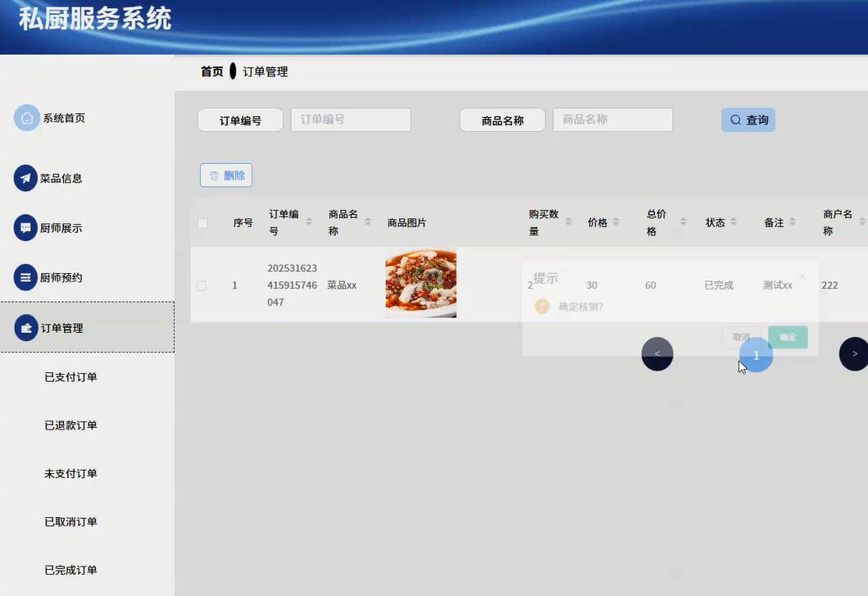Click the 厨师预约 list icon
Viewport: 868px width, 596px height.
25,278
